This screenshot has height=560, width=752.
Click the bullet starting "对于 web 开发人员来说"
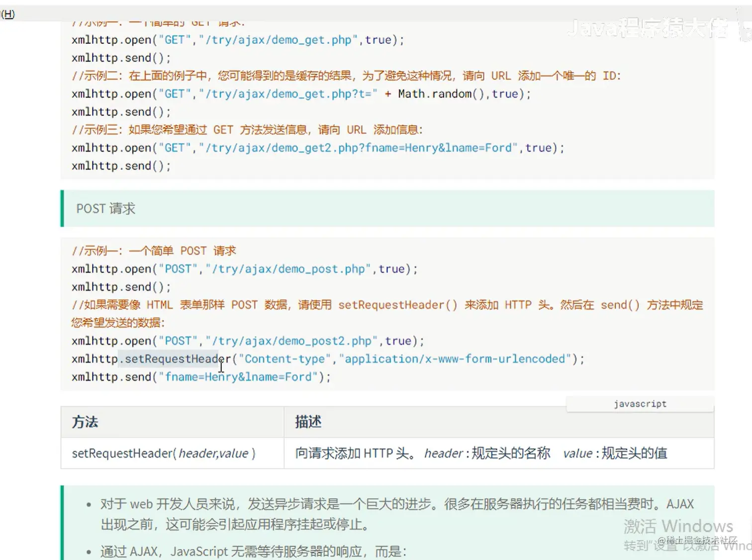pos(397,514)
